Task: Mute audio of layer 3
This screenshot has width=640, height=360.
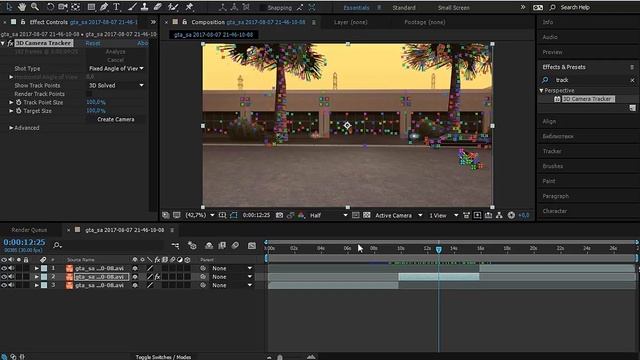Action: click(x=11, y=285)
